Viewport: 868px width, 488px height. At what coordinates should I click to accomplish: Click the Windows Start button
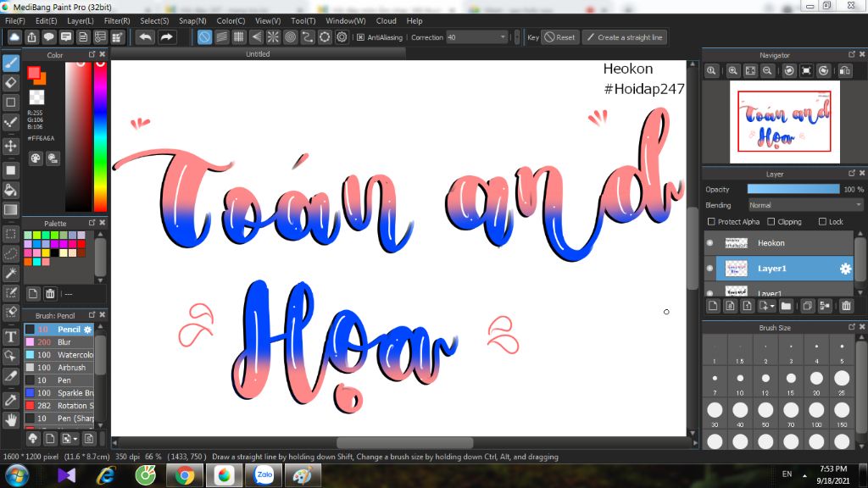pyautogui.click(x=17, y=476)
